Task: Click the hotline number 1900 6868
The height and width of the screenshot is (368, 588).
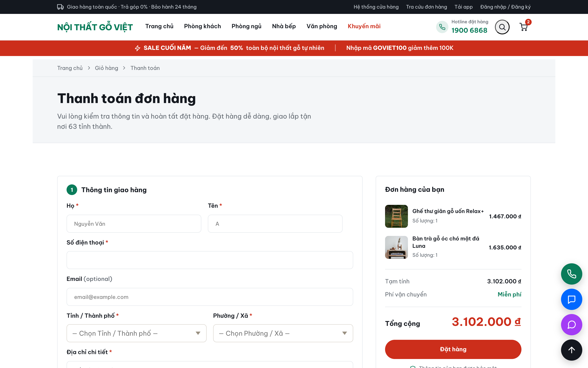Action: click(x=469, y=30)
